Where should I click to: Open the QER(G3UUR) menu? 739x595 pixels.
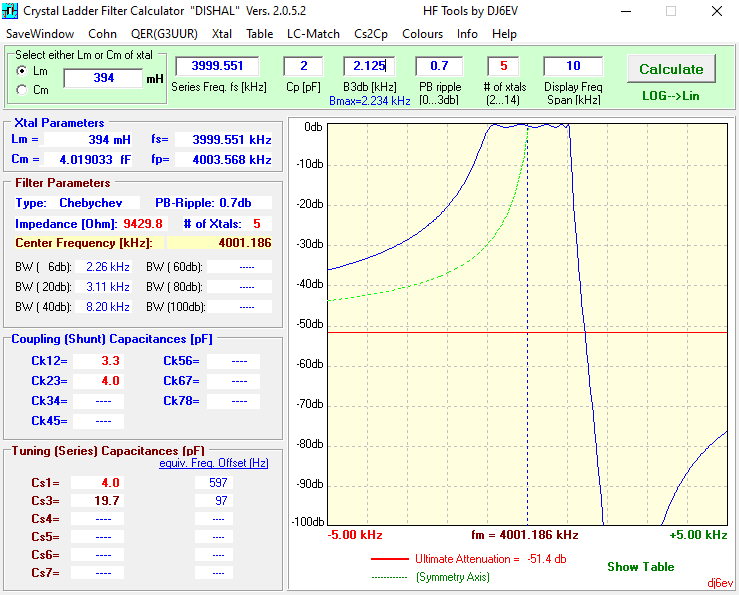(x=164, y=34)
